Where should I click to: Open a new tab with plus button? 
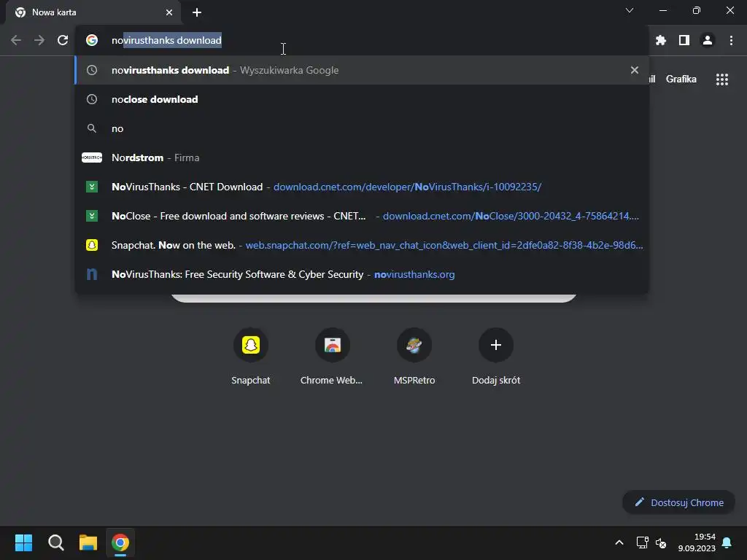197,12
